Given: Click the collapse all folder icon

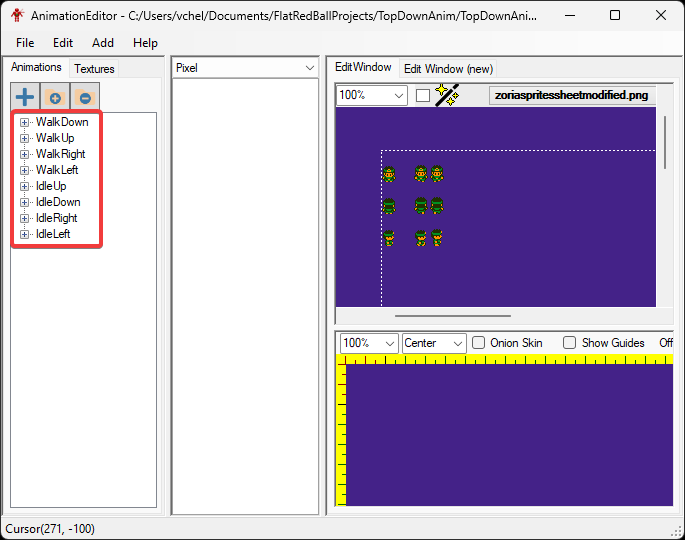Looking at the screenshot, I should (85, 98).
